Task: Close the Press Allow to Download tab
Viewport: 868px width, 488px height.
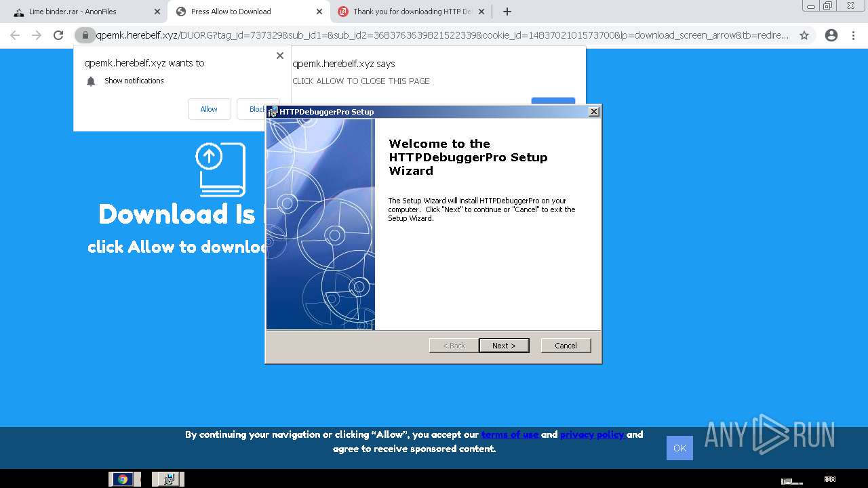Action: pyautogui.click(x=319, y=12)
